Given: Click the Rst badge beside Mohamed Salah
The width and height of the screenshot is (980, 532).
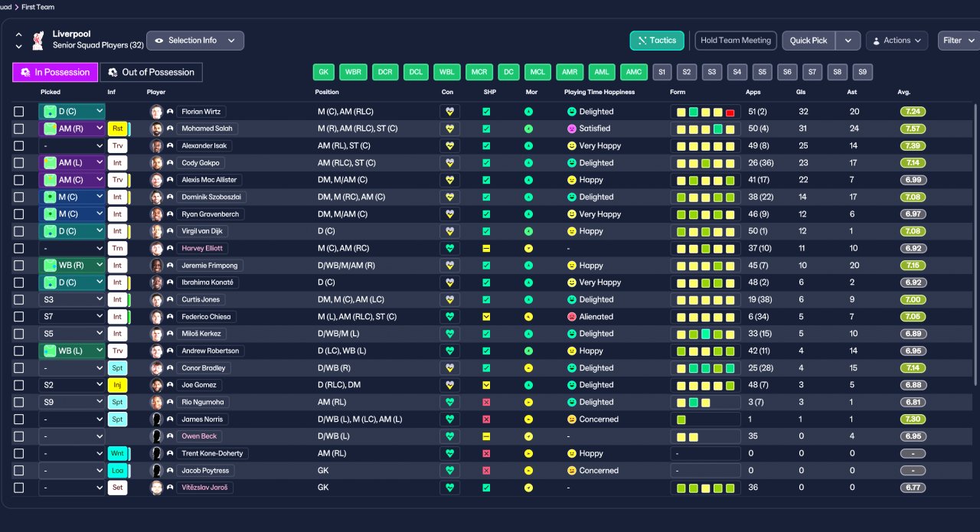Looking at the screenshot, I should [118, 129].
